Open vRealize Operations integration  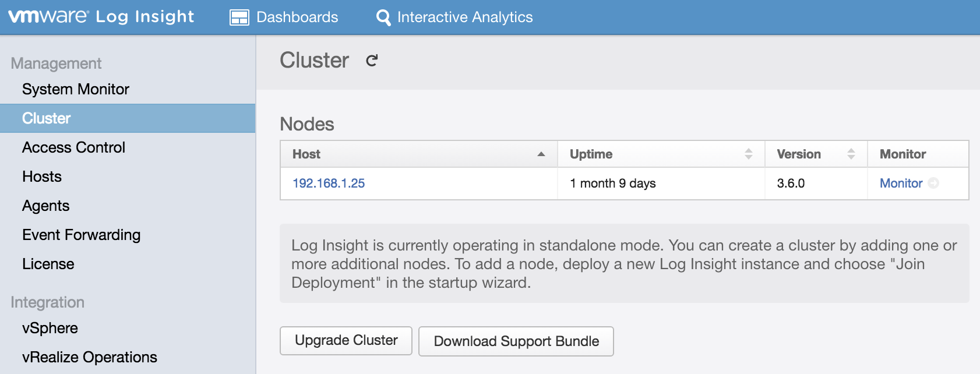point(90,357)
